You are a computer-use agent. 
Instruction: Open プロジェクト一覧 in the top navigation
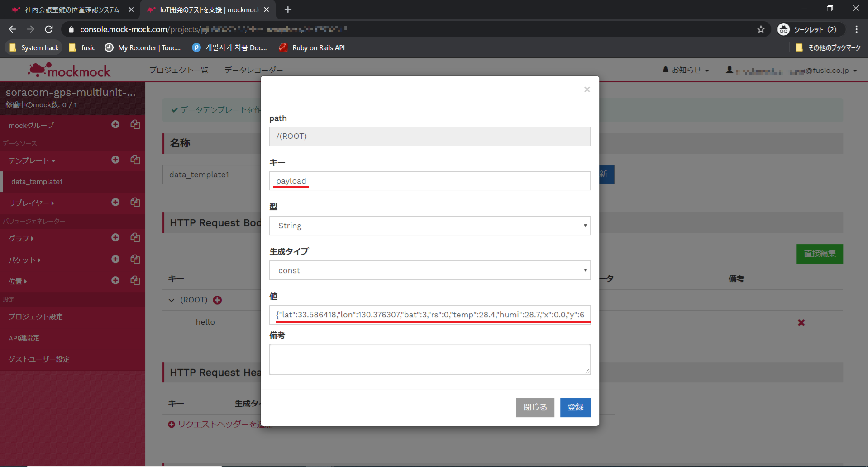coord(178,70)
